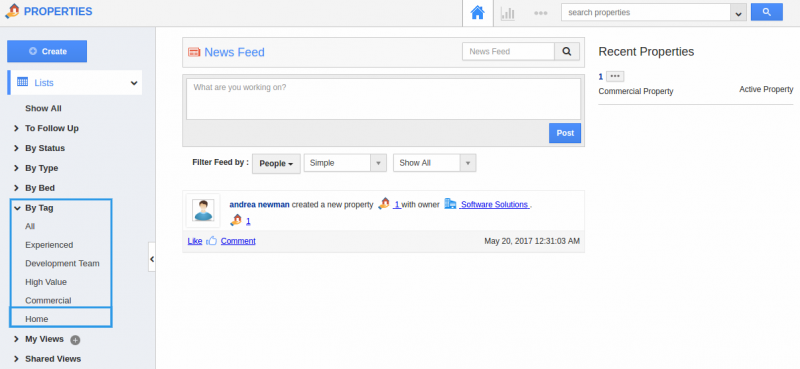The image size is (800, 369).
Task: Open the More options ellipsis icon in header
Action: coord(541,13)
